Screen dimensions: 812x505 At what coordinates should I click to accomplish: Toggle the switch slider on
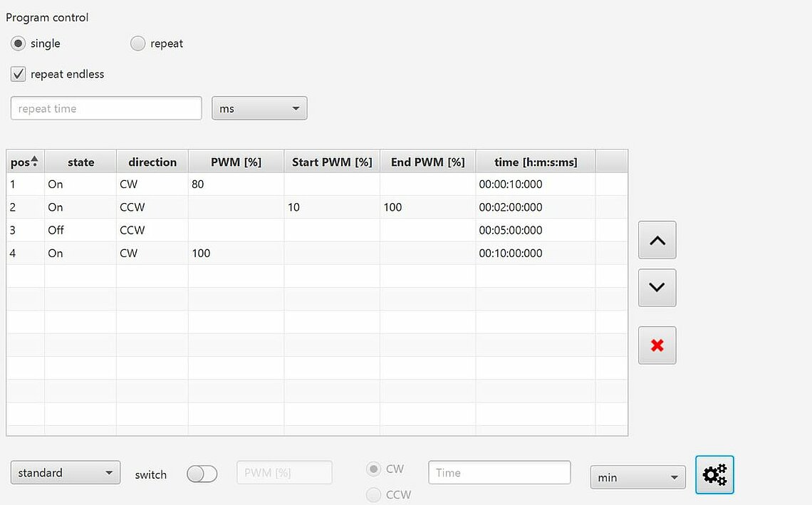tap(202, 474)
